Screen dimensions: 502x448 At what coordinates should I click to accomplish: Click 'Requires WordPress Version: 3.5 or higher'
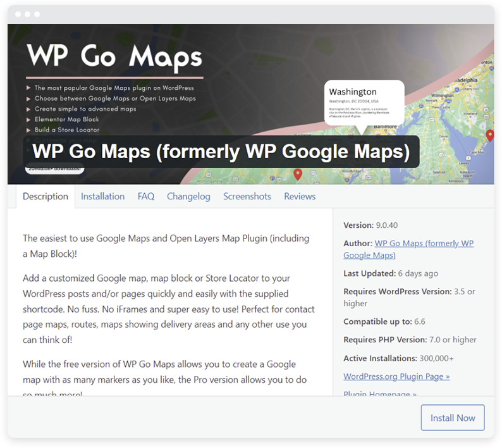click(x=409, y=297)
